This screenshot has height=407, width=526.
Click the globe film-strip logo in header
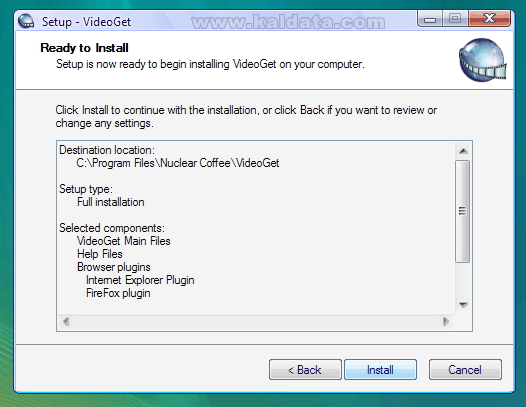point(482,60)
